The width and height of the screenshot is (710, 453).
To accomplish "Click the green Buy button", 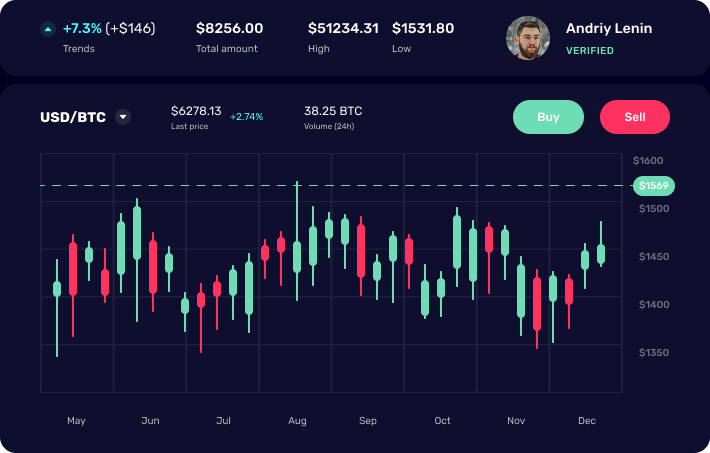I will 548,117.
